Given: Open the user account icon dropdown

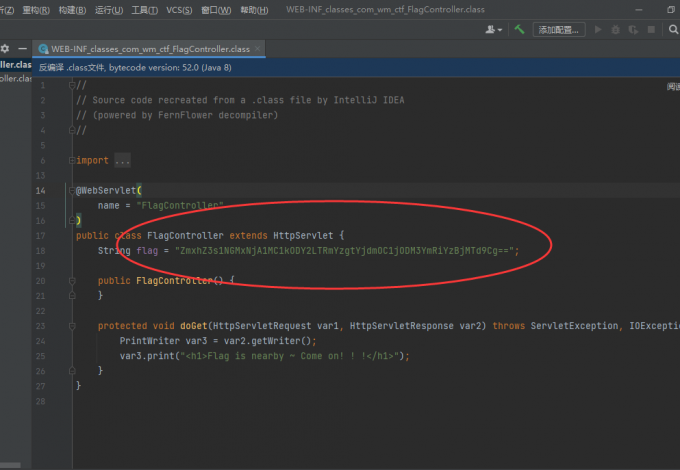Looking at the screenshot, I should [494, 29].
